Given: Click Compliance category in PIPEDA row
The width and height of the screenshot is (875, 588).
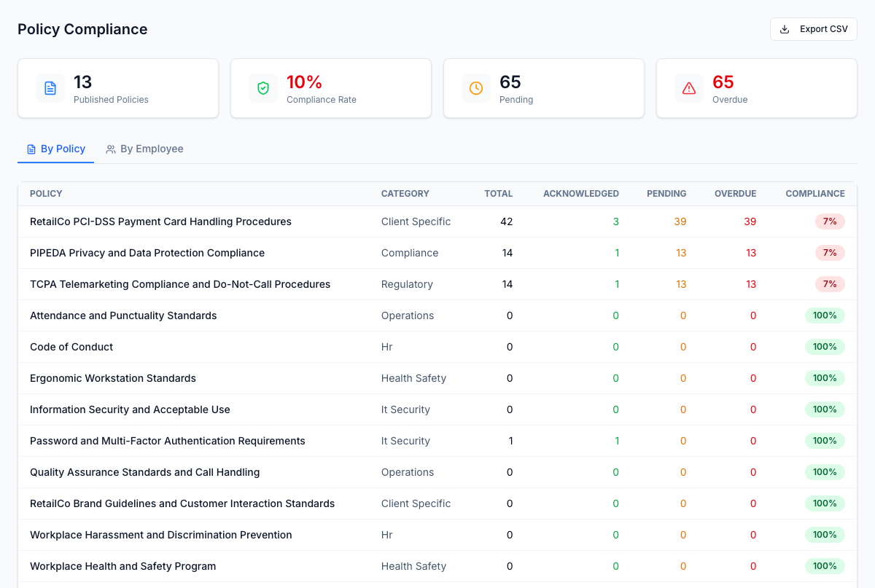Looking at the screenshot, I should pos(410,253).
